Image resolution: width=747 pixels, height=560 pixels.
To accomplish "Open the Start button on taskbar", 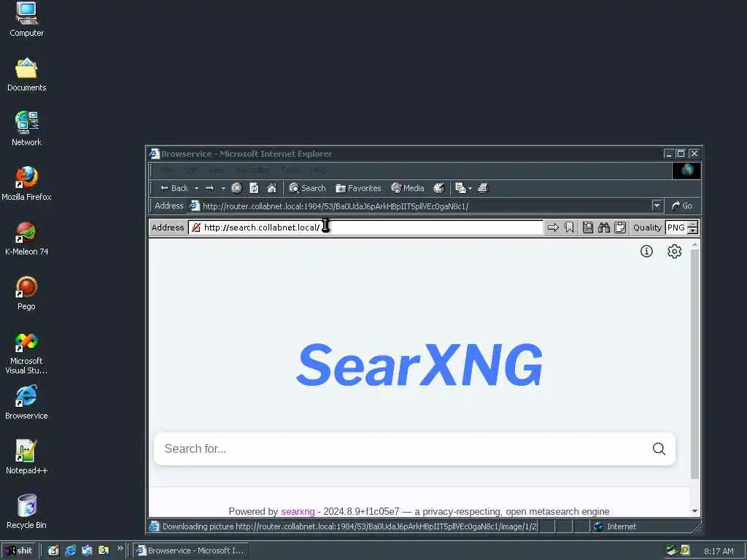I will tap(19, 551).
